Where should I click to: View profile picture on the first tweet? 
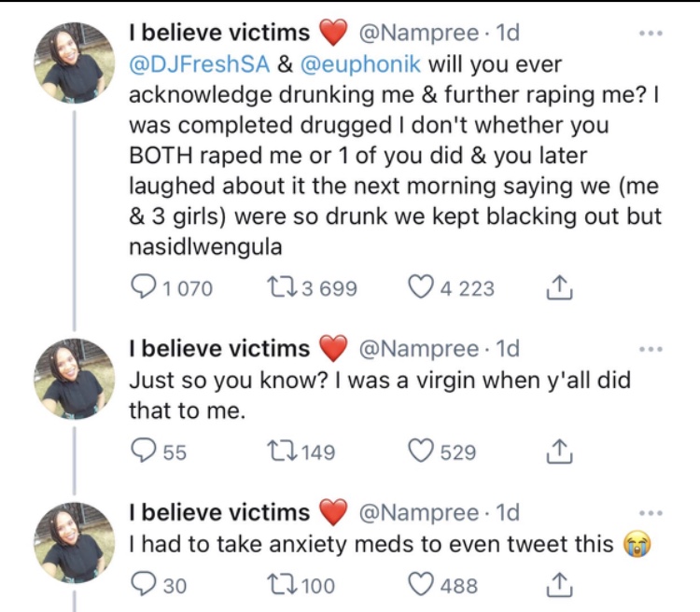(x=75, y=63)
